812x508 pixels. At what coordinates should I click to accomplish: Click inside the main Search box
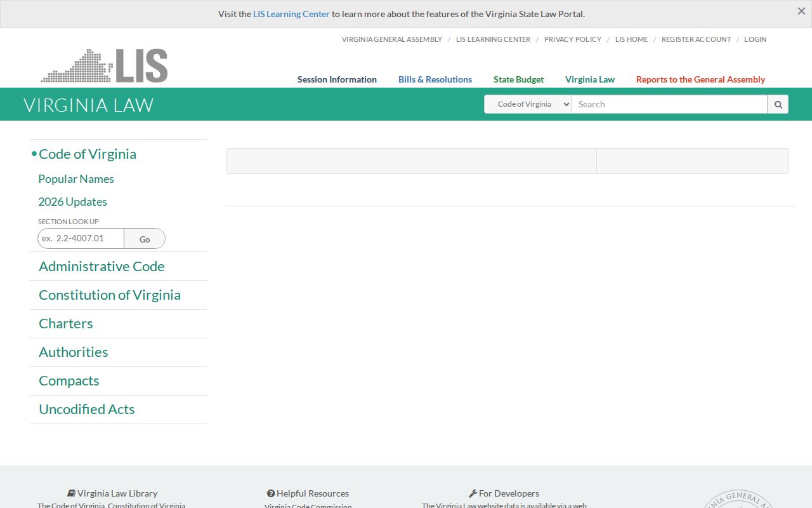point(669,104)
